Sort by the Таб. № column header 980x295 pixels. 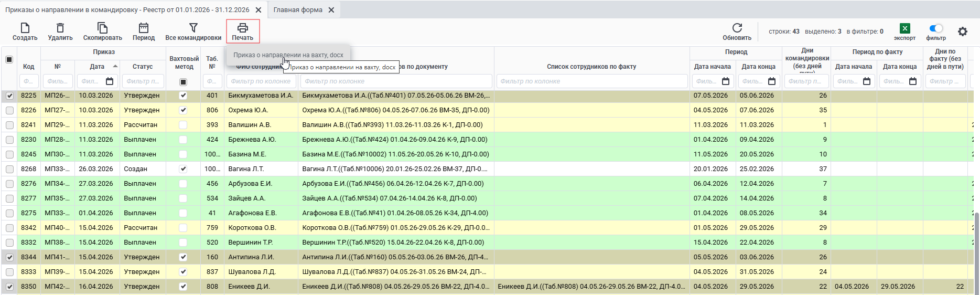212,62
